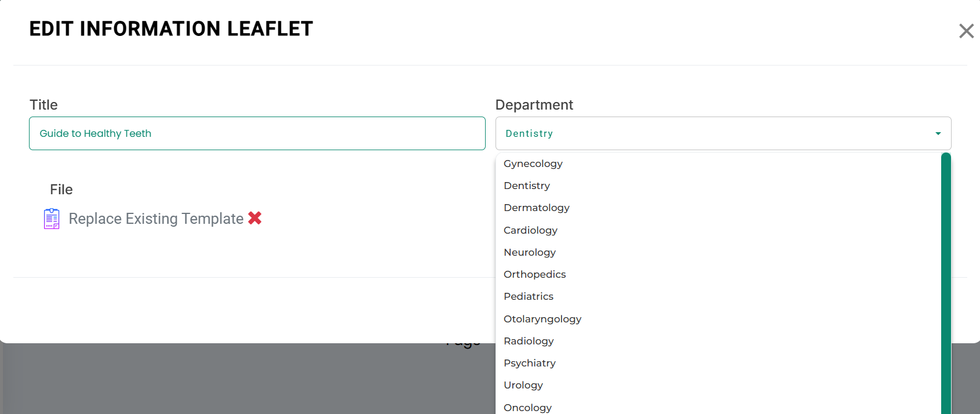Edit the Title input field

coord(257,133)
